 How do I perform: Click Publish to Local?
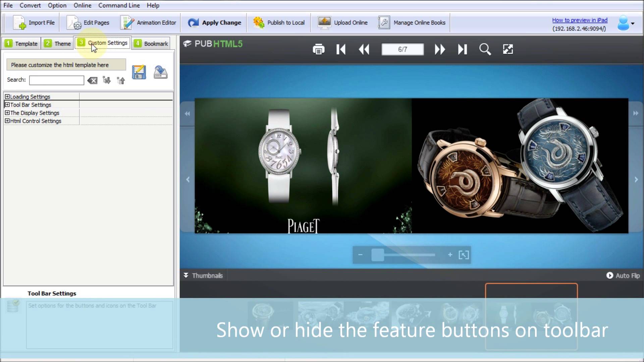pos(279,22)
